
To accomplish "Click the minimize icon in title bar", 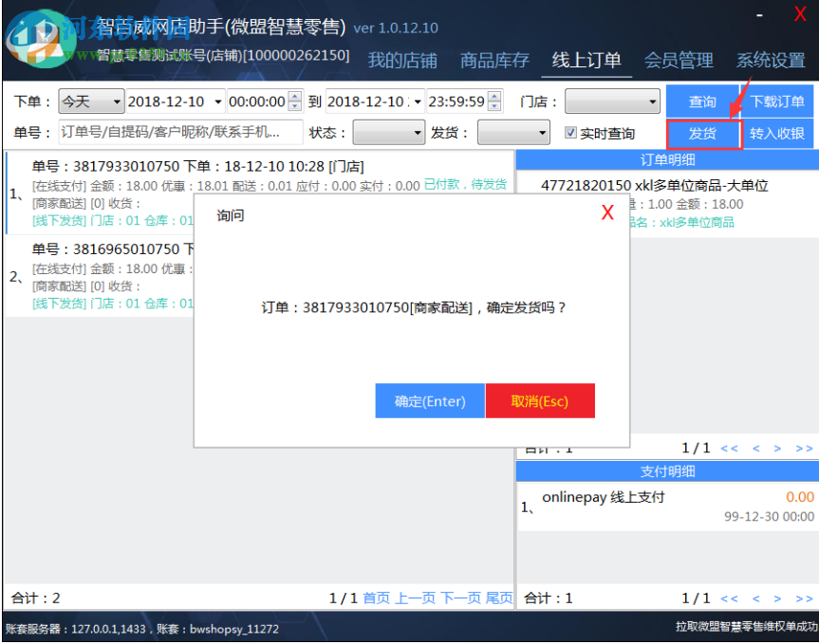I will pos(757,15).
